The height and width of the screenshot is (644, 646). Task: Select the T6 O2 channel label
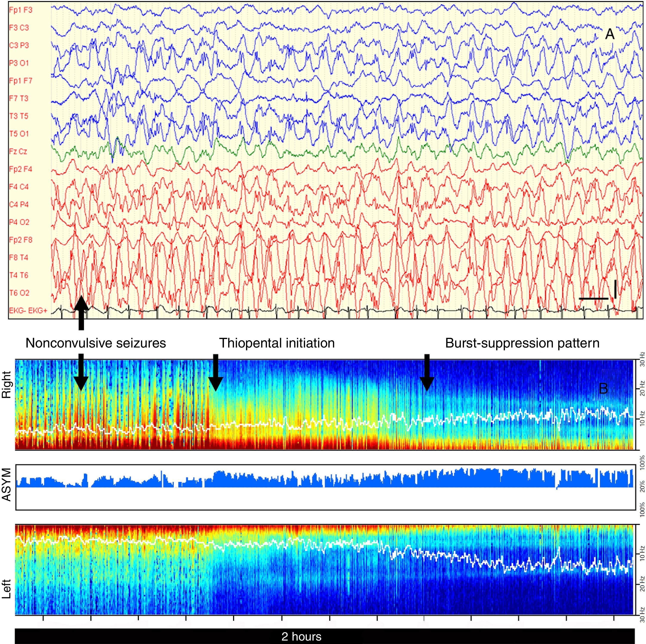19,293
